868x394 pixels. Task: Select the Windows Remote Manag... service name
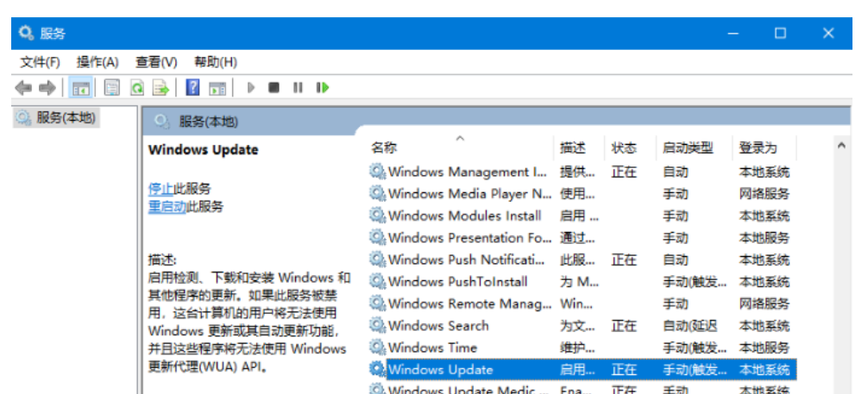(470, 303)
